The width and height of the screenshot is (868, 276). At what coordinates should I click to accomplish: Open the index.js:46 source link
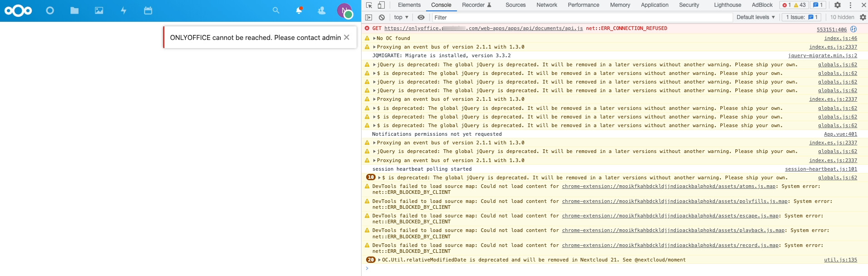(841, 39)
